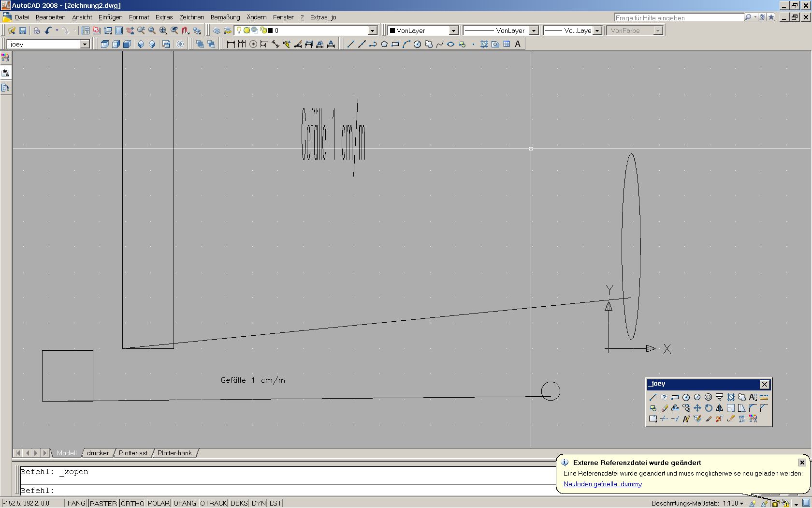Toggle POLAR tracking
The image size is (812, 508).
coord(159,503)
